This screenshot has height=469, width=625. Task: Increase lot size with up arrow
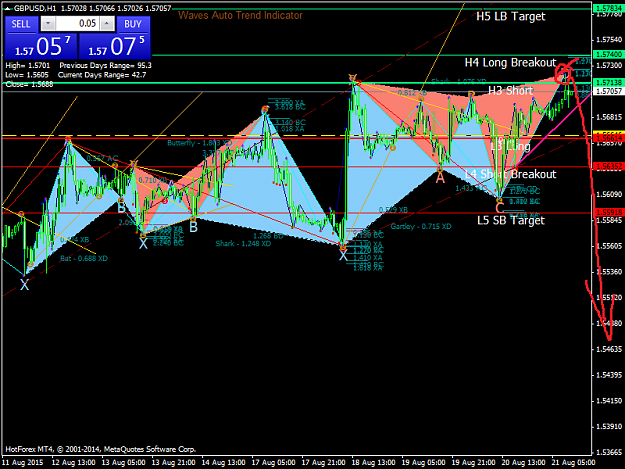pos(106,24)
